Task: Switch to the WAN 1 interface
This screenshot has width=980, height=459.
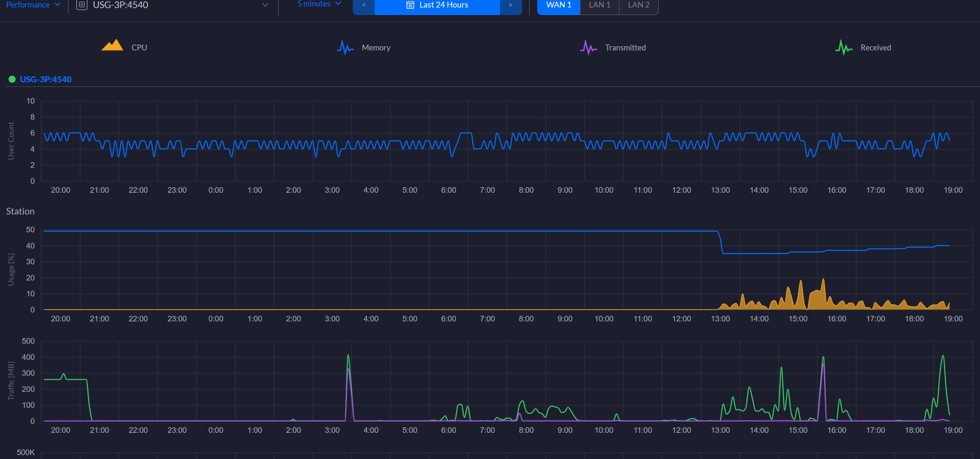Action: point(558,5)
